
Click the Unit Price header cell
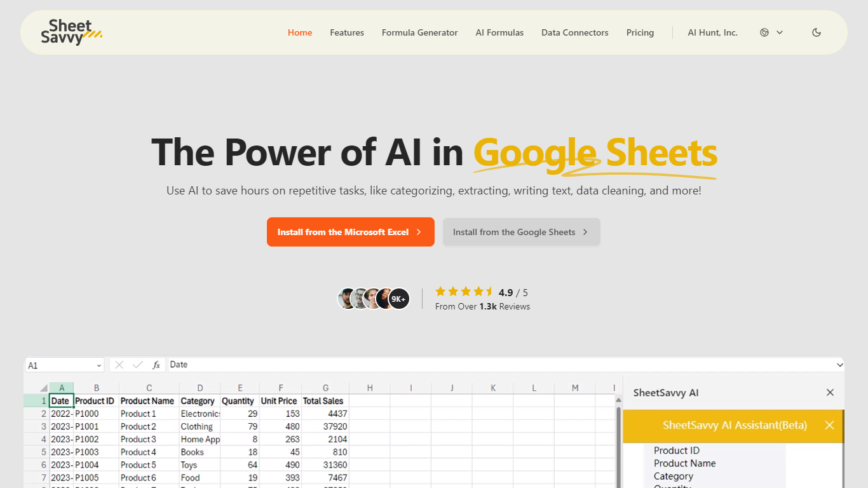[280, 401]
